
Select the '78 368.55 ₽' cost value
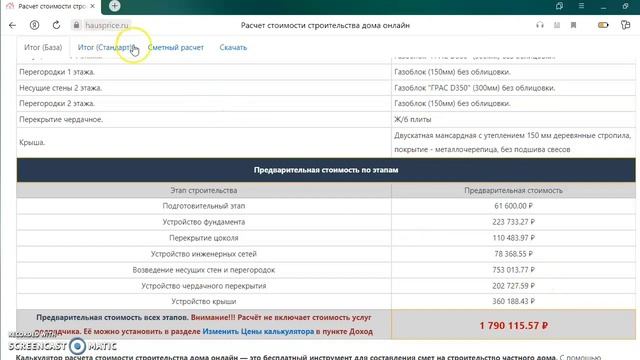click(x=513, y=254)
